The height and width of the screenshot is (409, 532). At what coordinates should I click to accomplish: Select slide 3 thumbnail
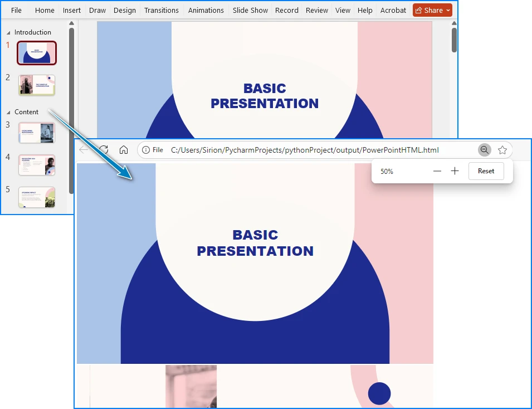37,133
